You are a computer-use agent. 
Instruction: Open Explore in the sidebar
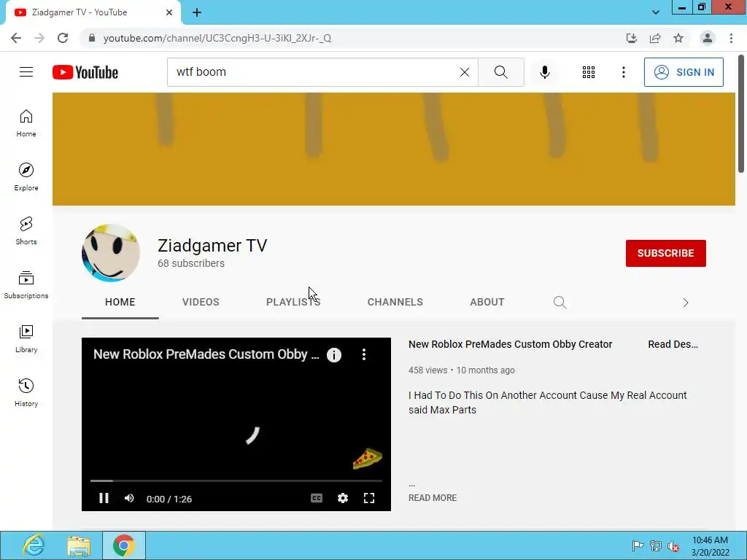pyautogui.click(x=26, y=177)
